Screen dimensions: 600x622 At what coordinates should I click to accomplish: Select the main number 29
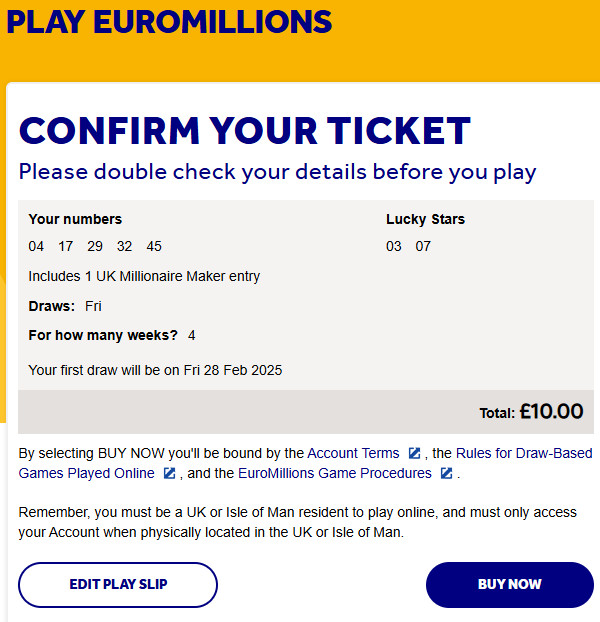point(95,246)
